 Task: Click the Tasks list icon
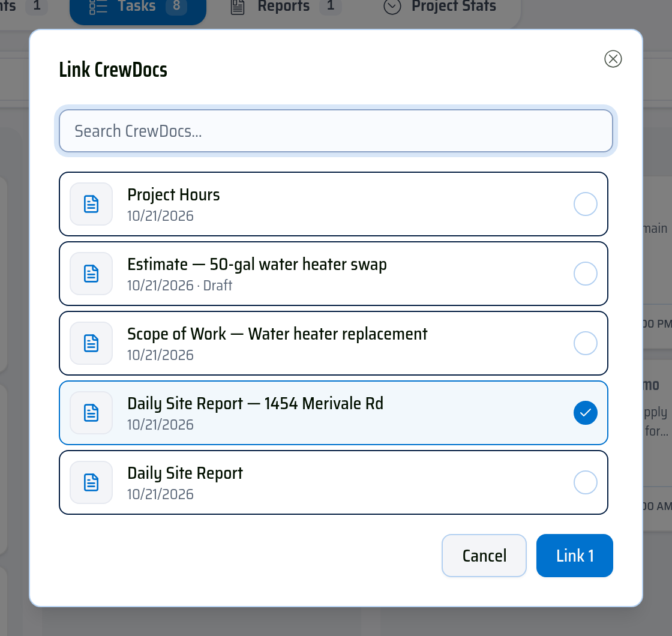click(98, 7)
